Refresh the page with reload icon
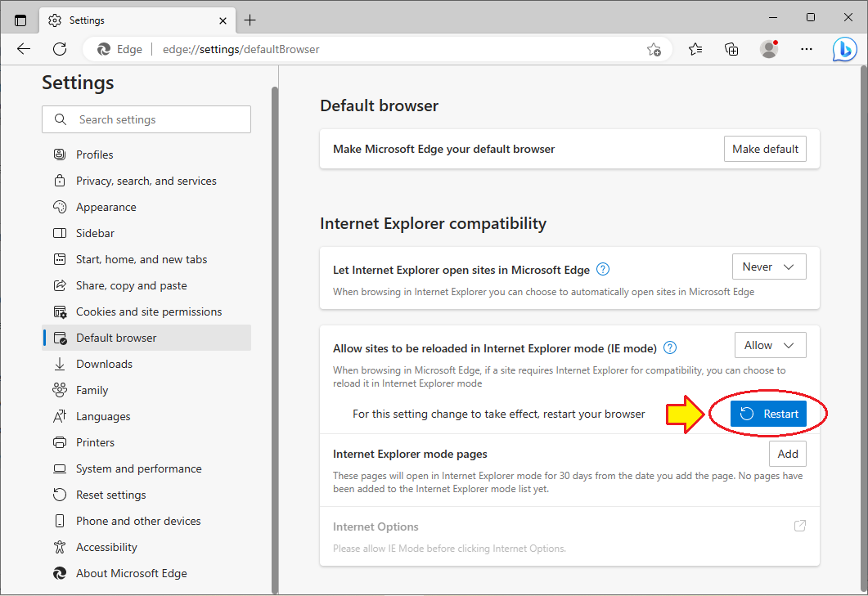Viewport: 868px width, 596px height. (60, 49)
